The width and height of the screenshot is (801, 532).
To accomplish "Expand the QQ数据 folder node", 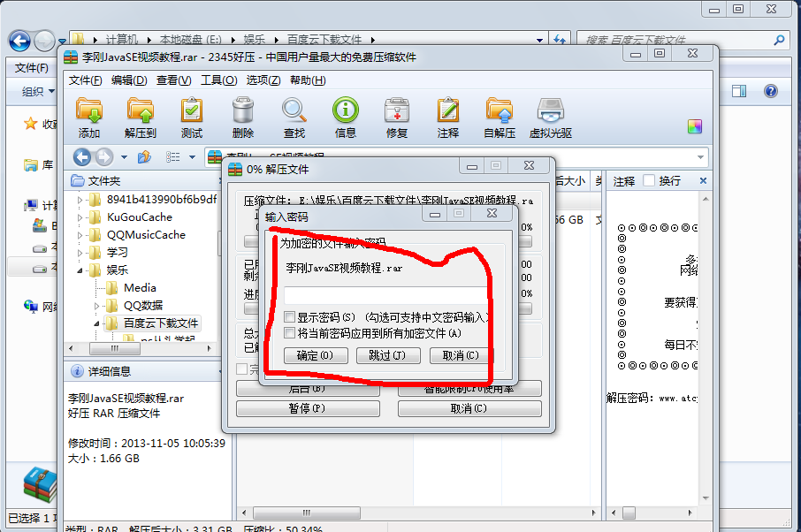I will pos(96,306).
